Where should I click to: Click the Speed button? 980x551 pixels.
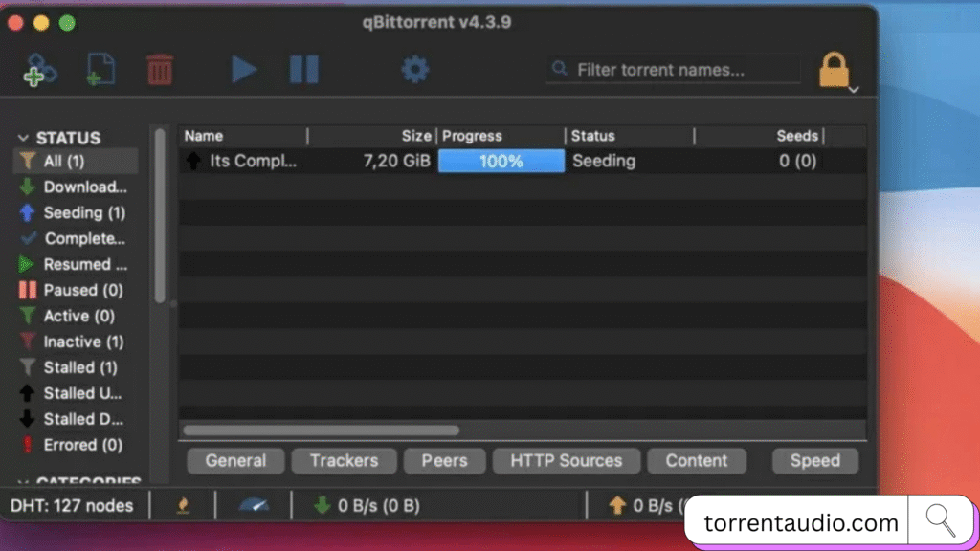[814, 460]
